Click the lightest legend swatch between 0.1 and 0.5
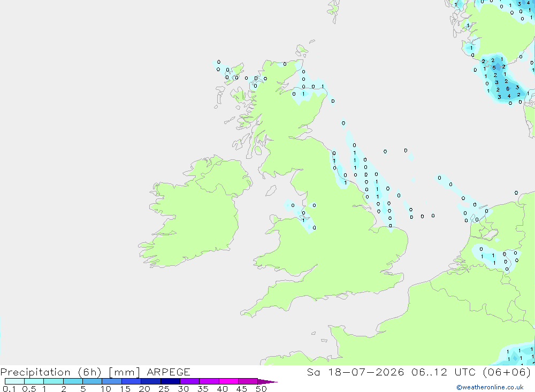The height and width of the screenshot is (392, 535). tap(14, 381)
